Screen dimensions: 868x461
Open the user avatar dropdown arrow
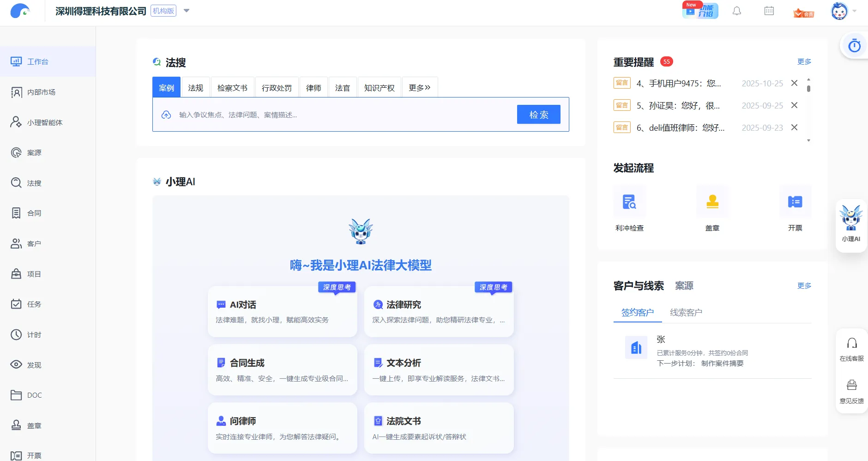[855, 11]
